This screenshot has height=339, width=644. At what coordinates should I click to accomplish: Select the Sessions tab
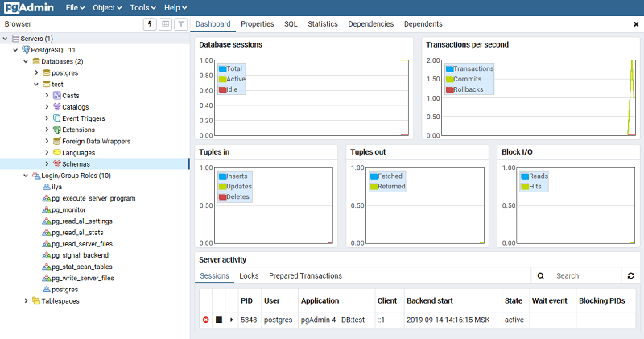[x=214, y=275]
